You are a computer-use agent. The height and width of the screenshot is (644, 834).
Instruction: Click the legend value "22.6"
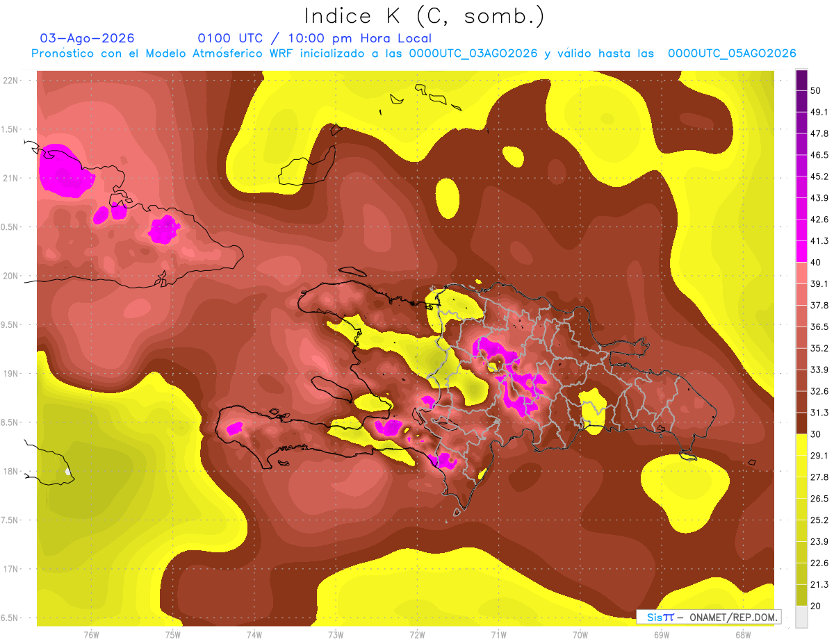819,563
